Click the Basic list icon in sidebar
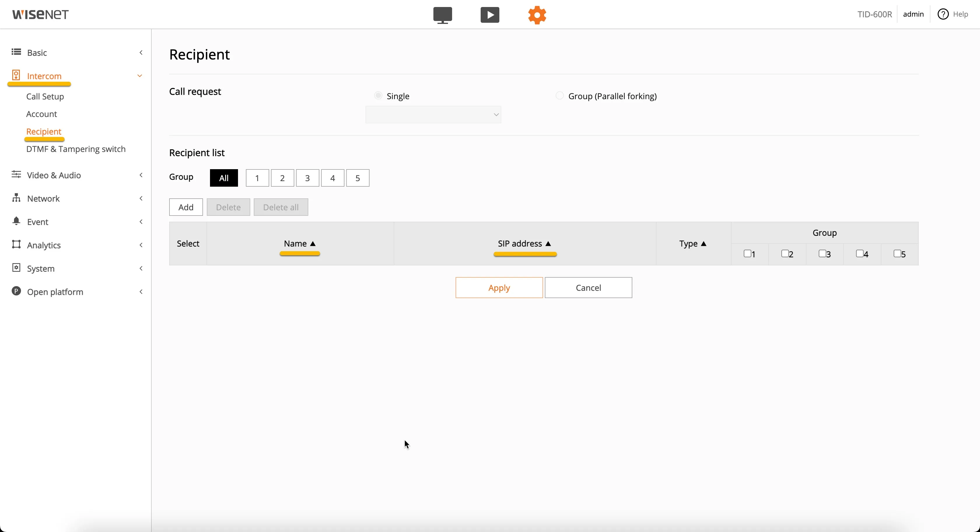The height and width of the screenshot is (532, 980). [16, 52]
